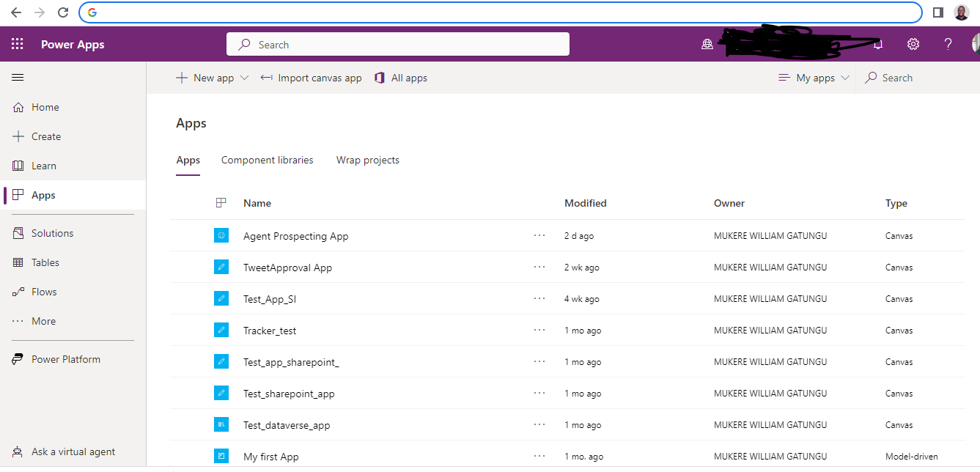Open the settings gear icon
The height and width of the screenshot is (472, 980).
click(913, 45)
